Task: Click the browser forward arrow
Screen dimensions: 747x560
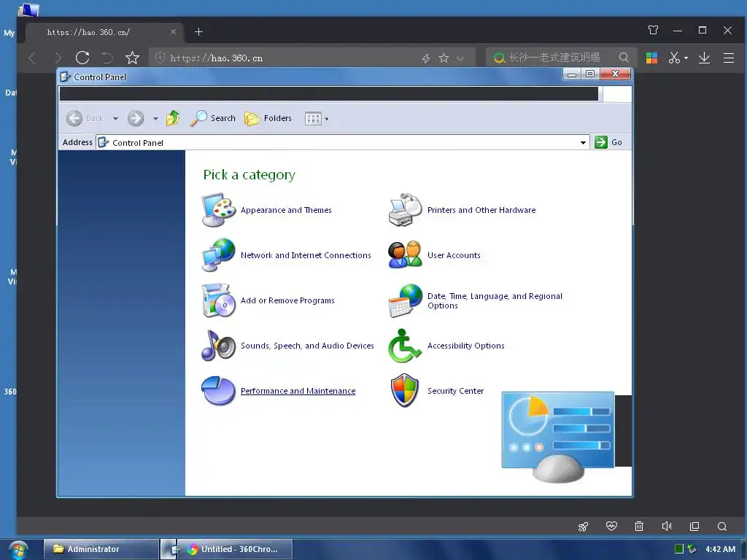Action: point(58,58)
